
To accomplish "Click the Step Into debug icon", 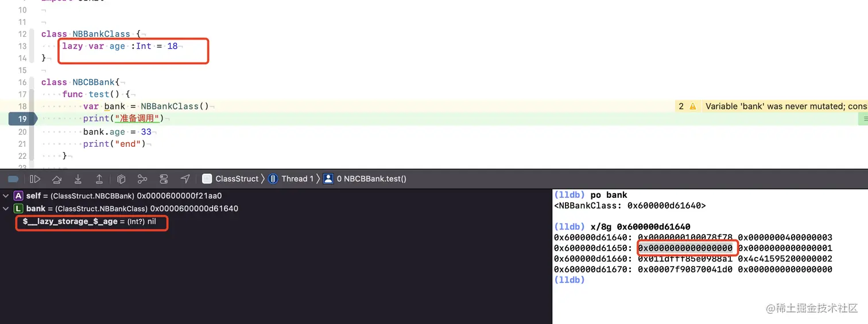I will (x=78, y=179).
